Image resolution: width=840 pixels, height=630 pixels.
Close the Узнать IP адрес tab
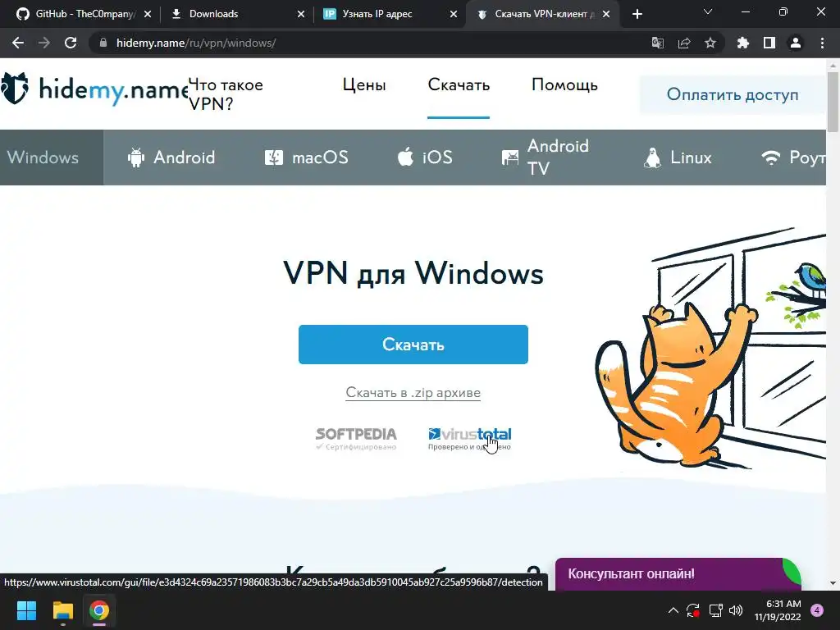453,14
